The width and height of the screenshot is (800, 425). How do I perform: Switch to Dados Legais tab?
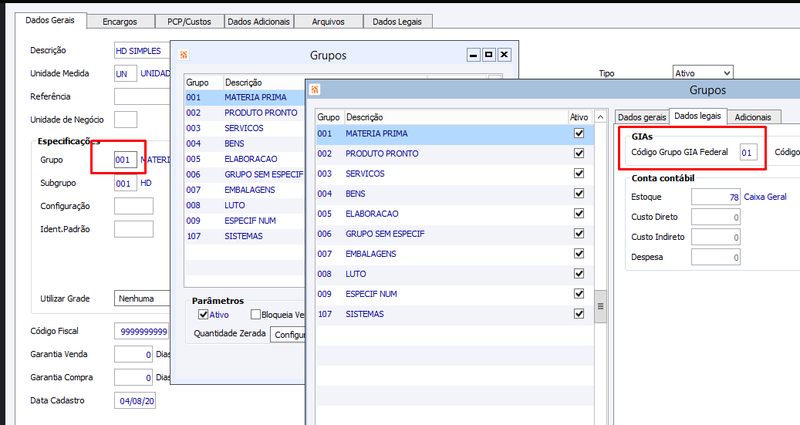pyautogui.click(x=397, y=21)
